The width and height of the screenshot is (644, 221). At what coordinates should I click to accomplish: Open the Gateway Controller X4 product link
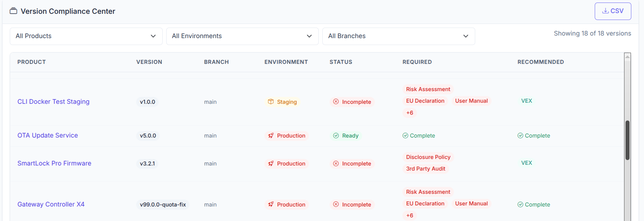pos(51,204)
